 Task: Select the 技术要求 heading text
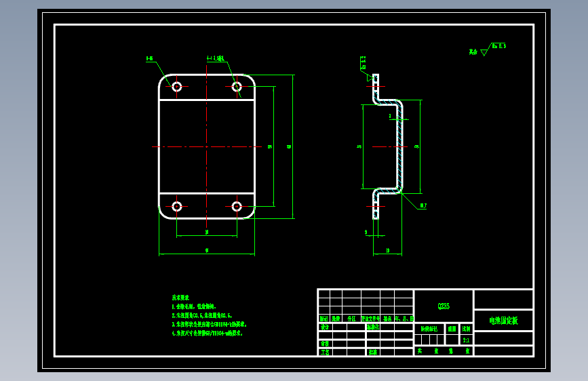pos(180,298)
